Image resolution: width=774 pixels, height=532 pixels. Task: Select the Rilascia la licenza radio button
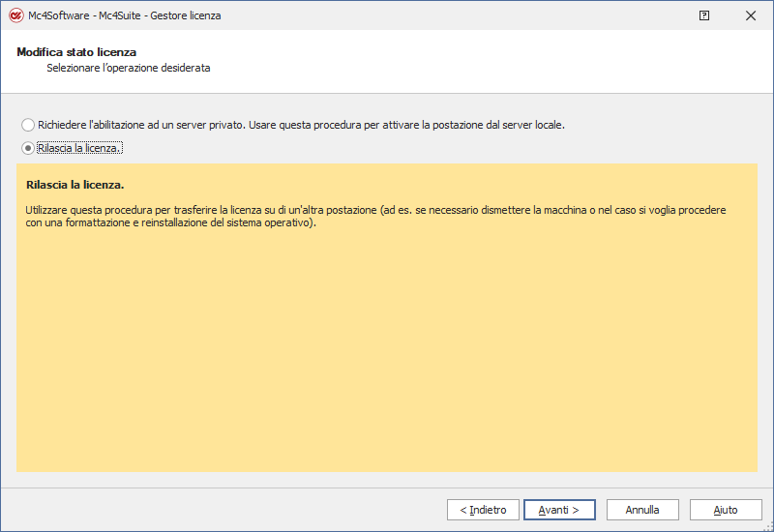tap(28, 148)
